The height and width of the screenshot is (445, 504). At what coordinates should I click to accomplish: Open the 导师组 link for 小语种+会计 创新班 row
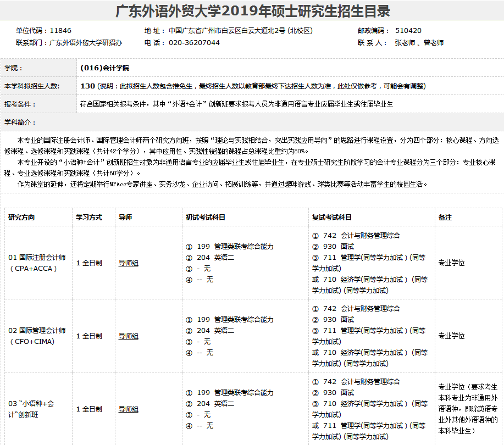[128, 409]
